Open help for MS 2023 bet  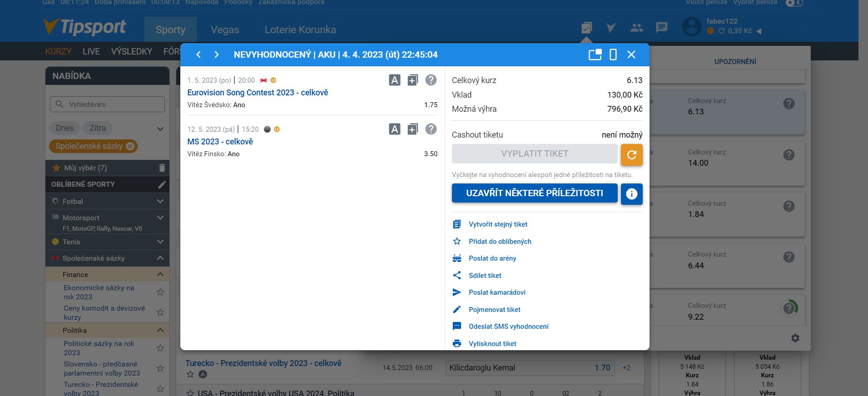(431, 129)
